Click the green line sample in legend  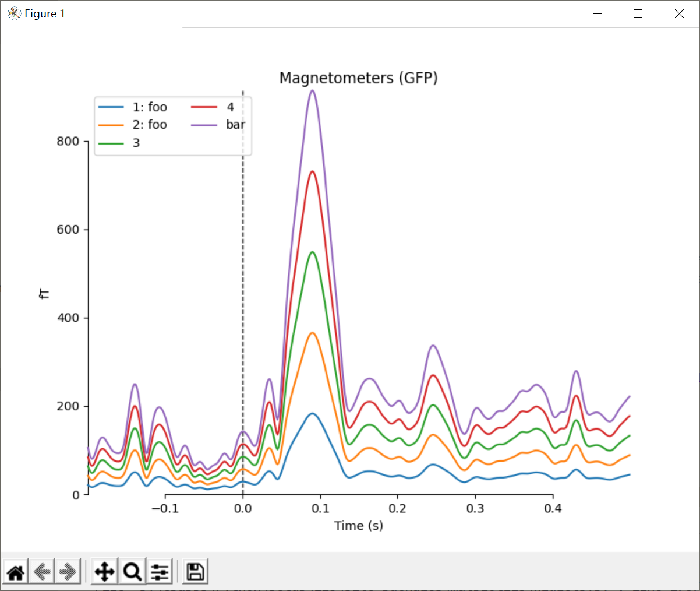point(111,143)
